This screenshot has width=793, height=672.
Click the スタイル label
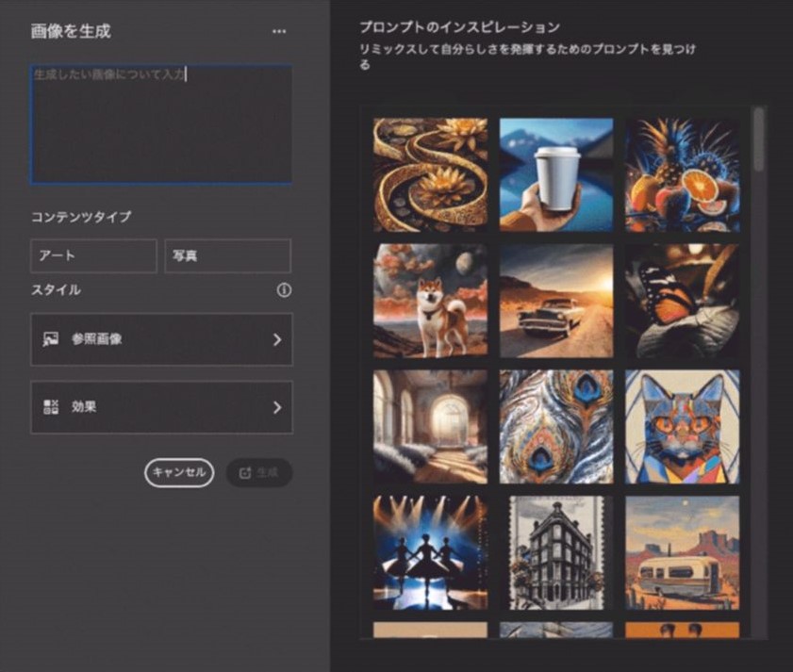[x=56, y=290]
